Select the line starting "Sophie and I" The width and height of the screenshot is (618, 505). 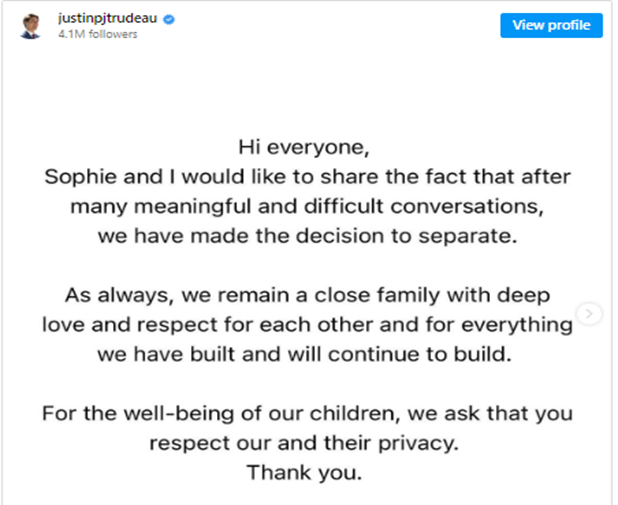coord(307,177)
